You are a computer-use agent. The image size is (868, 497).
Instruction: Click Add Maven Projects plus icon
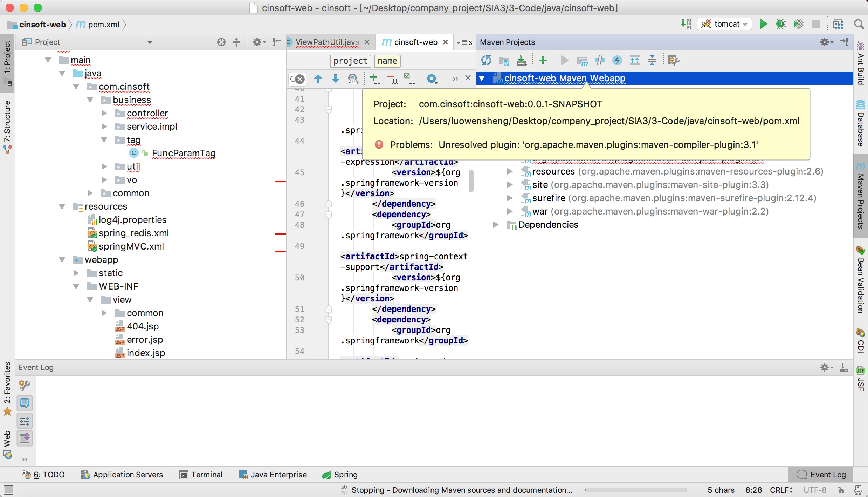tap(543, 61)
